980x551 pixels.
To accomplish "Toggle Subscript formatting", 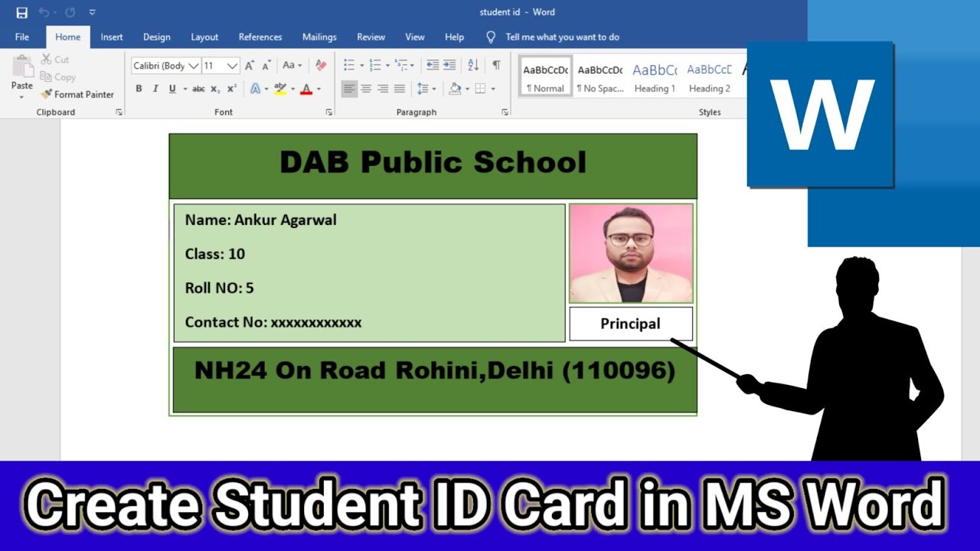I will [x=215, y=89].
